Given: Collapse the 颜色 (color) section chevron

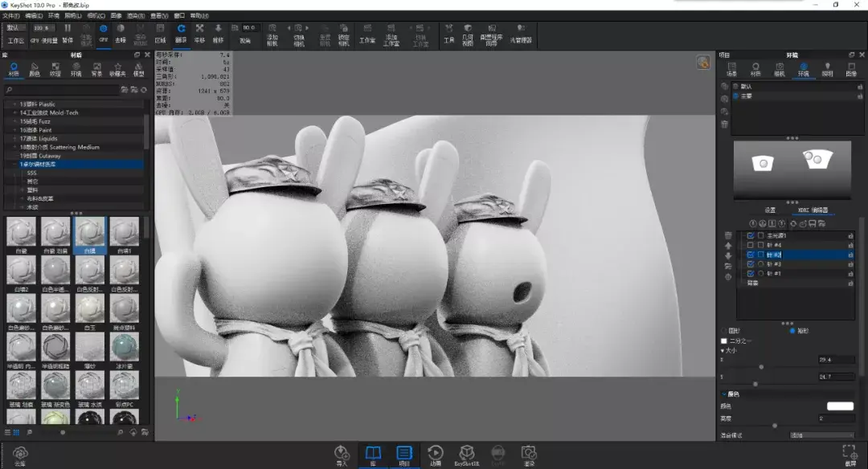Looking at the screenshot, I should coord(724,394).
